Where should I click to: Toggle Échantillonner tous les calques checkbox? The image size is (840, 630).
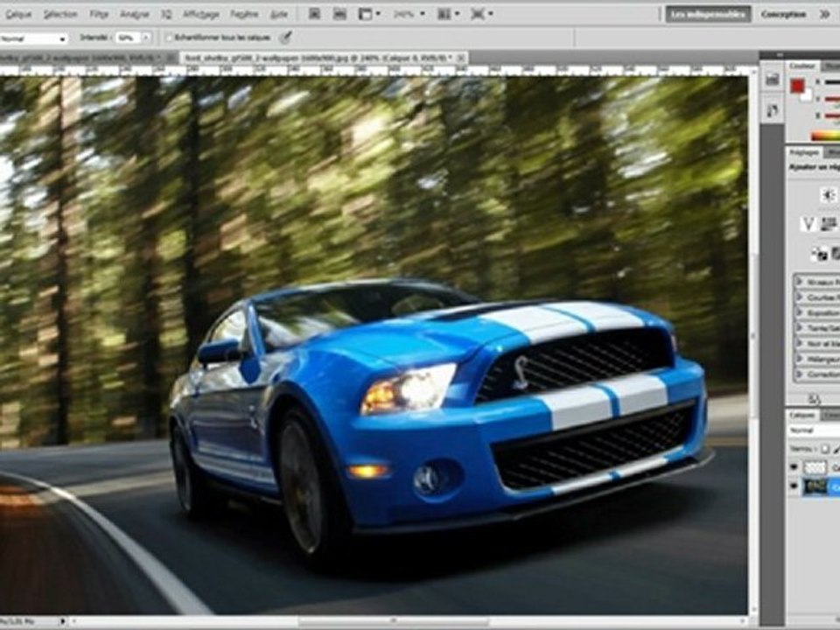tap(169, 38)
